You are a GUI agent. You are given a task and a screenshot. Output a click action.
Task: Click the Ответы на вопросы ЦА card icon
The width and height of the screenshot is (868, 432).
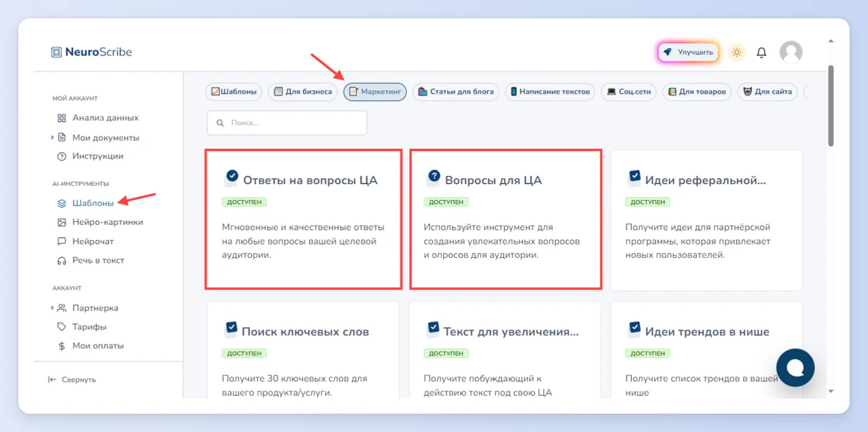pyautogui.click(x=231, y=178)
